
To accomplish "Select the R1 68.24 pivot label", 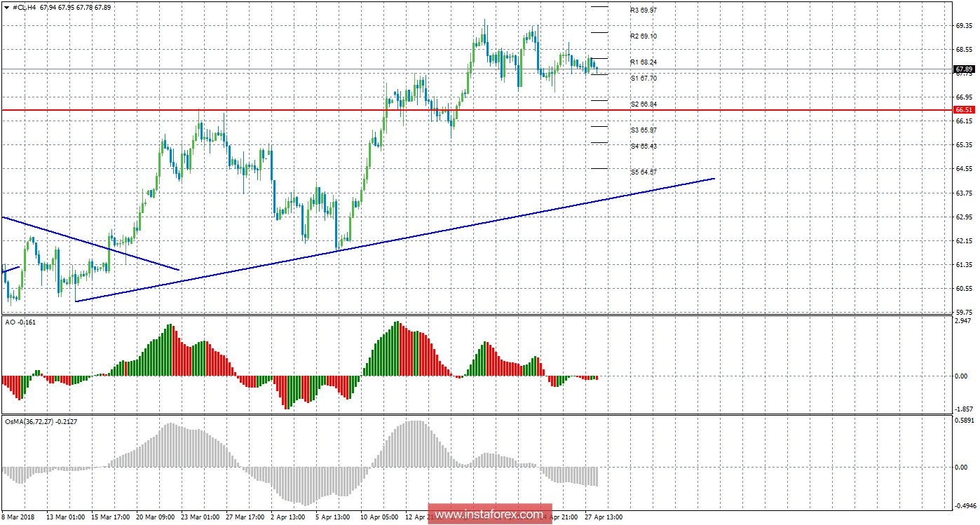I will pos(643,62).
